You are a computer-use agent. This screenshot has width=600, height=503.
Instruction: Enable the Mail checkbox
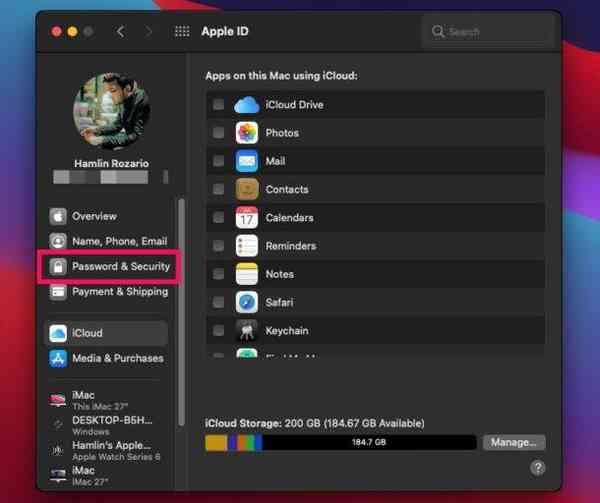[x=218, y=161]
